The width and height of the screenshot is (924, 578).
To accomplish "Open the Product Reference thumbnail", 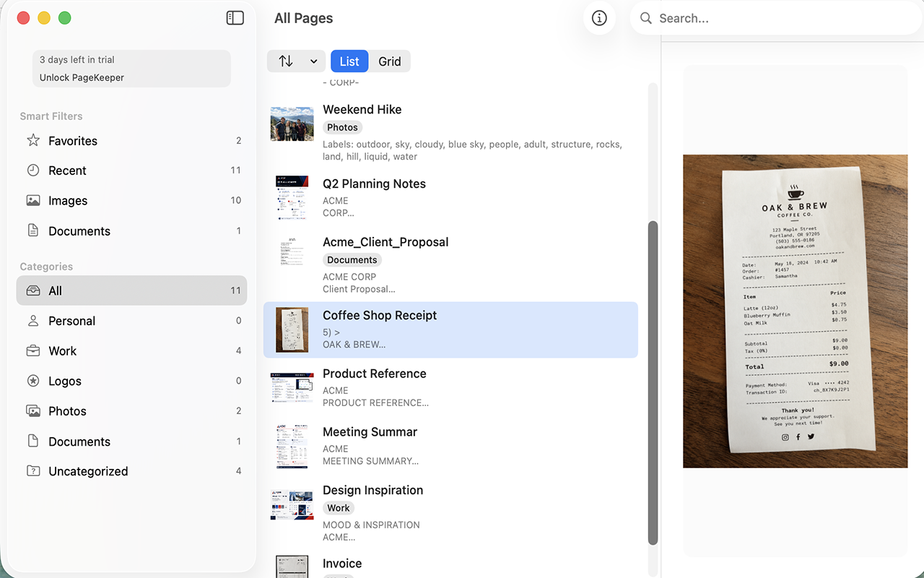I will pyautogui.click(x=292, y=388).
